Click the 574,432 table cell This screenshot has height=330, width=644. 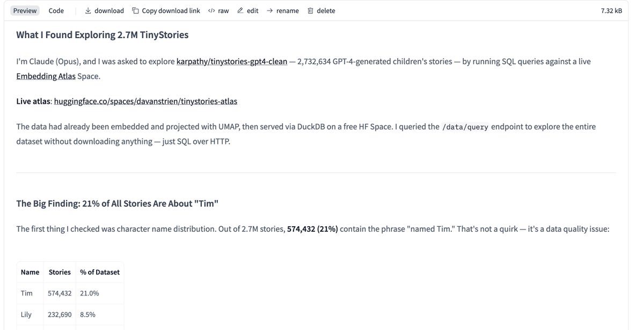click(60, 293)
